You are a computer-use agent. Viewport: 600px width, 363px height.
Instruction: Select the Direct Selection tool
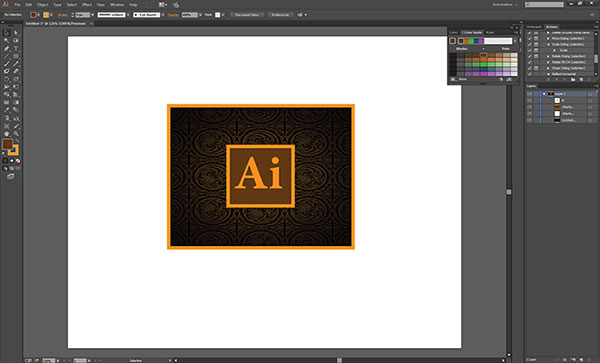(16, 33)
